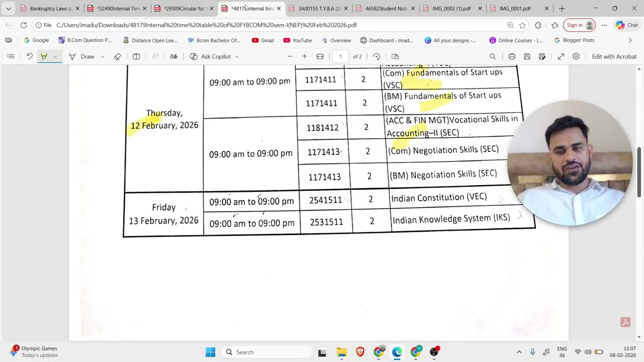
Task: Open B.Com Question P... bookmark
Action: 85,40
